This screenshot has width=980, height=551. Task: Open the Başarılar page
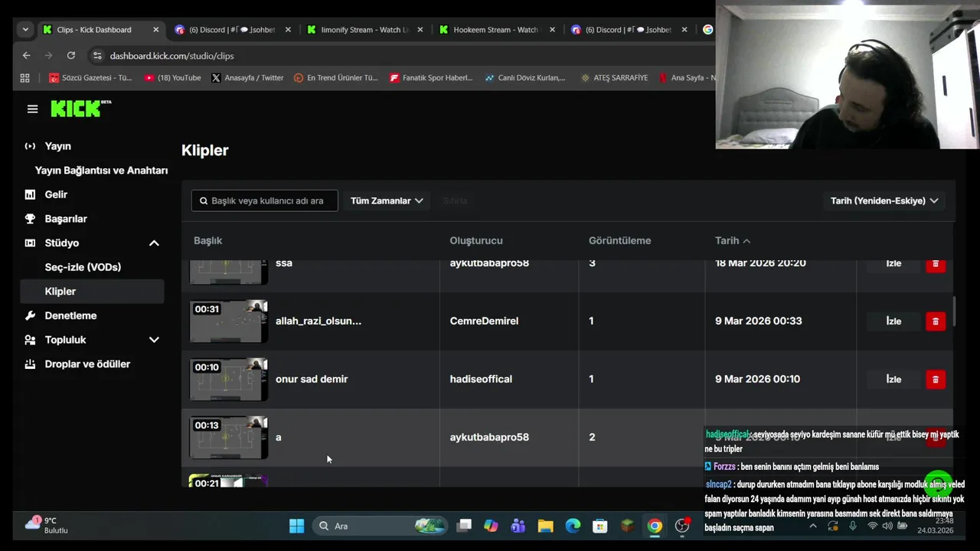click(66, 219)
